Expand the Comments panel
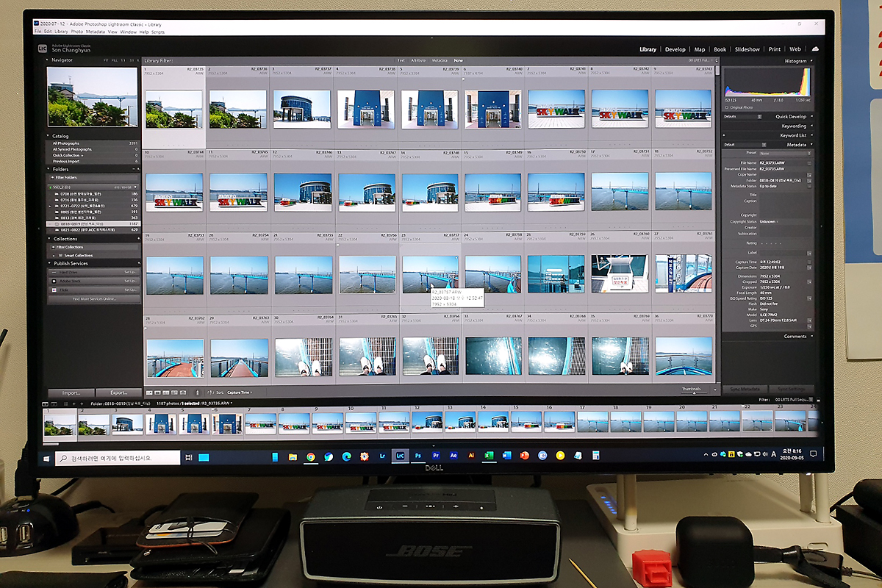Viewport: 882px width, 588px height. tap(810, 337)
